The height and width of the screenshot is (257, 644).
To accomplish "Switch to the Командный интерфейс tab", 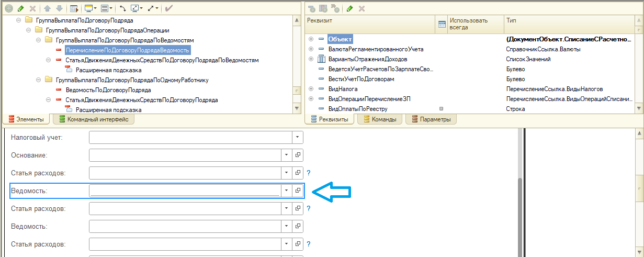I will pos(93,119).
